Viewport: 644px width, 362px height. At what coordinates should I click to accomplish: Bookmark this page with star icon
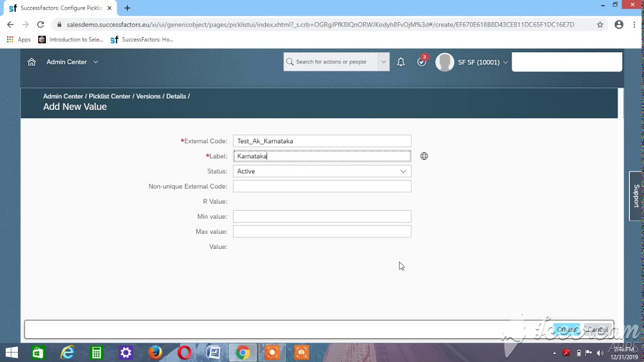[600, 25]
